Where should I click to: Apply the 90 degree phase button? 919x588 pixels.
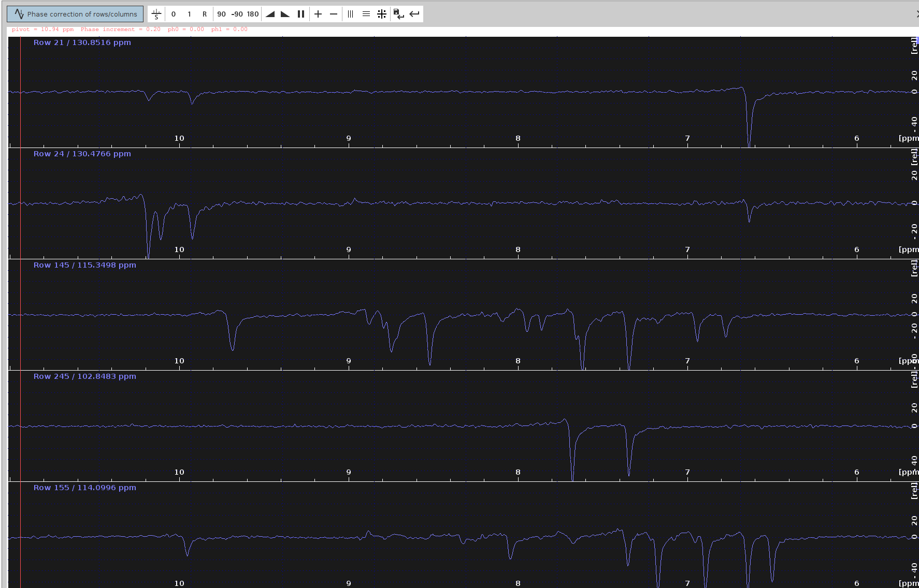pos(221,14)
